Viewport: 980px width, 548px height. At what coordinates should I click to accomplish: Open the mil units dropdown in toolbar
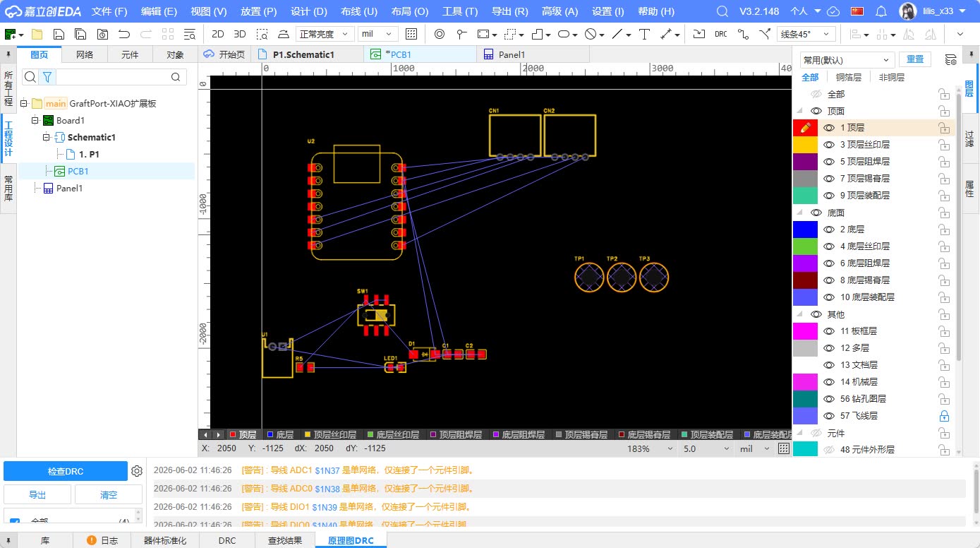point(378,34)
